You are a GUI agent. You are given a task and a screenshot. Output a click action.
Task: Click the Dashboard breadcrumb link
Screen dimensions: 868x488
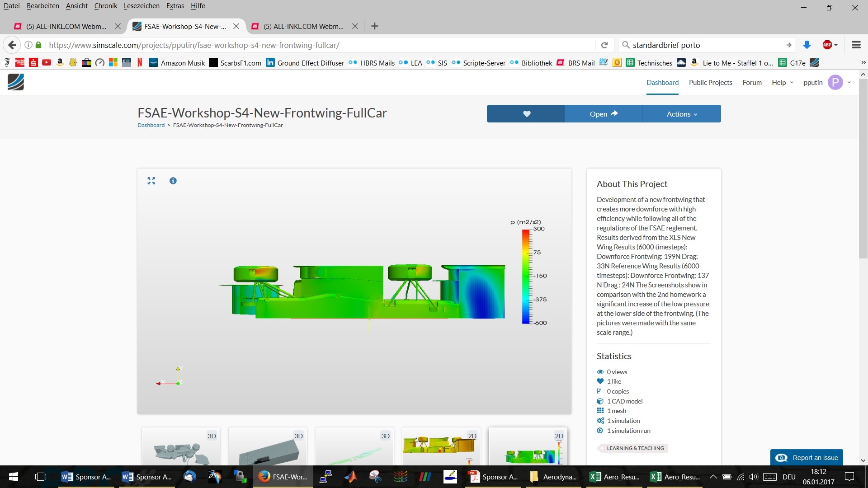pyautogui.click(x=151, y=125)
